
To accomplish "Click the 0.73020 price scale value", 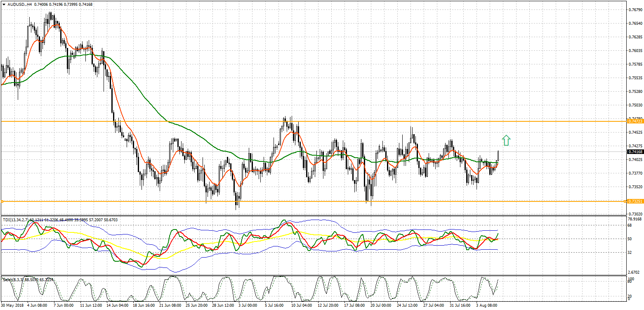I will click(x=635, y=214).
